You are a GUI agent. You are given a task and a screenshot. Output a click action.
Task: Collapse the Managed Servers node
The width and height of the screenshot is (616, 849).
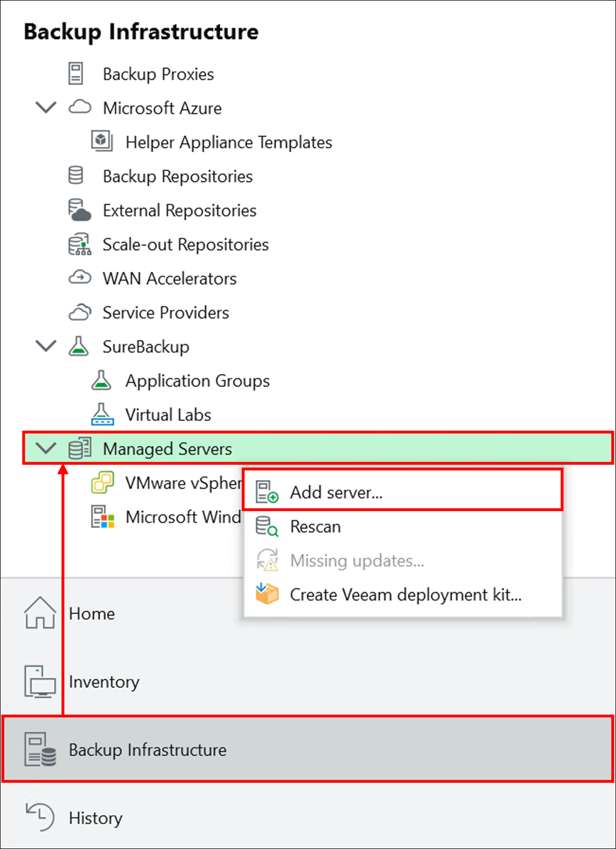click(x=45, y=448)
